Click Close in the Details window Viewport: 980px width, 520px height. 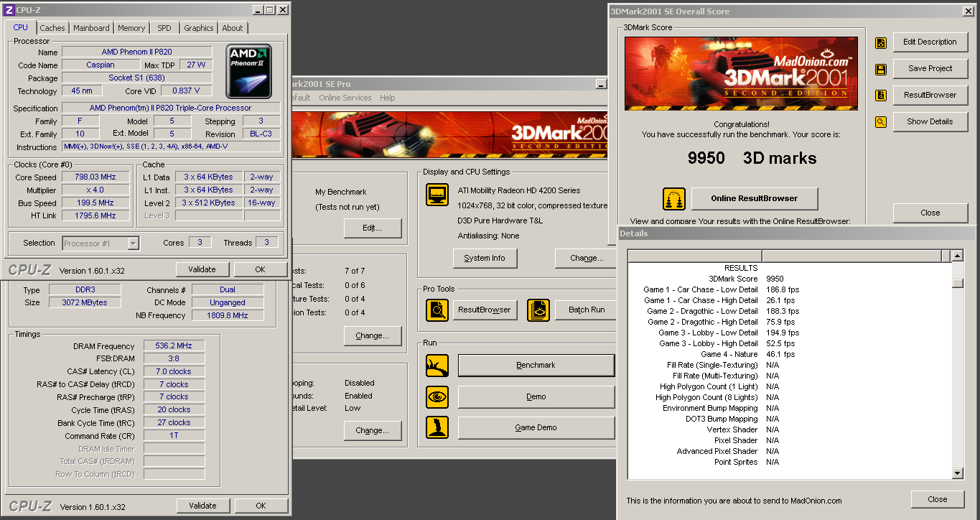(x=938, y=499)
